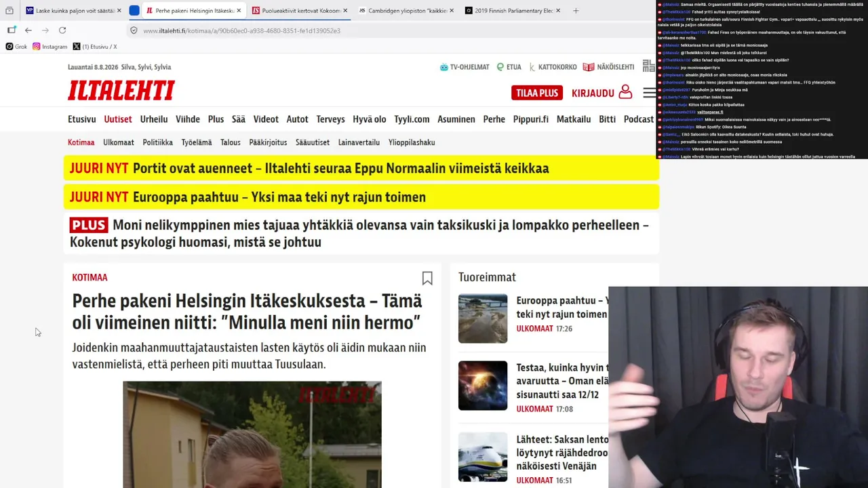Select the Talous subsection
This screenshot has width=868, height=488.
click(x=231, y=142)
